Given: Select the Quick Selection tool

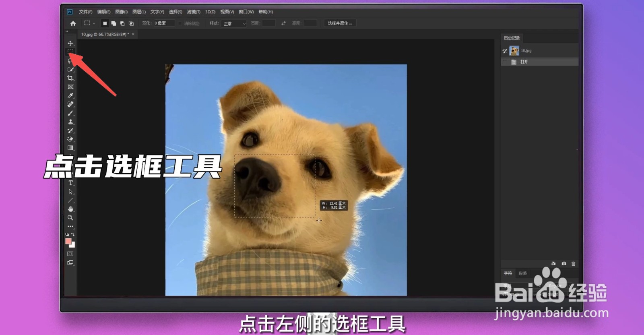Looking at the screenshot, I should tap(70, 69).
